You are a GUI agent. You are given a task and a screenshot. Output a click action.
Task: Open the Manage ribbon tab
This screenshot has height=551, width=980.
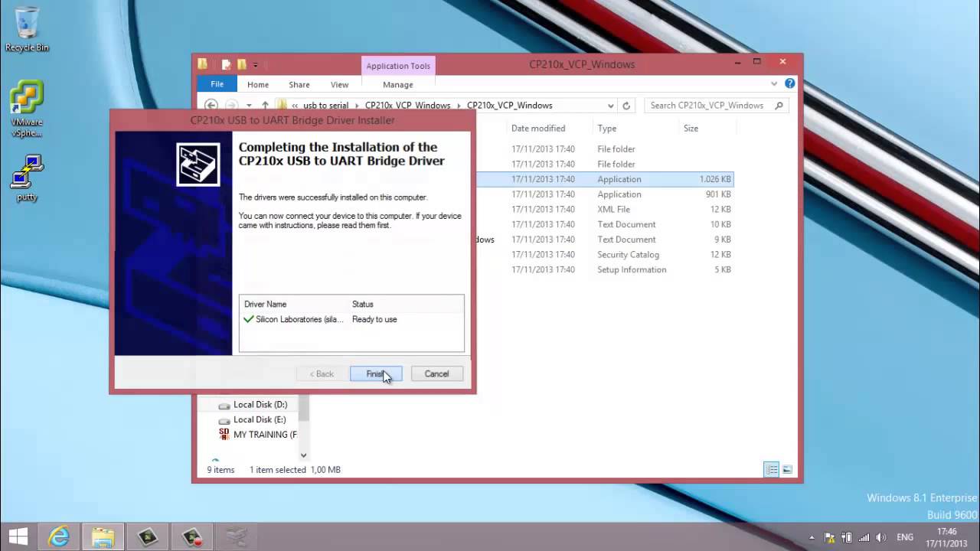(x=398, y=84)
